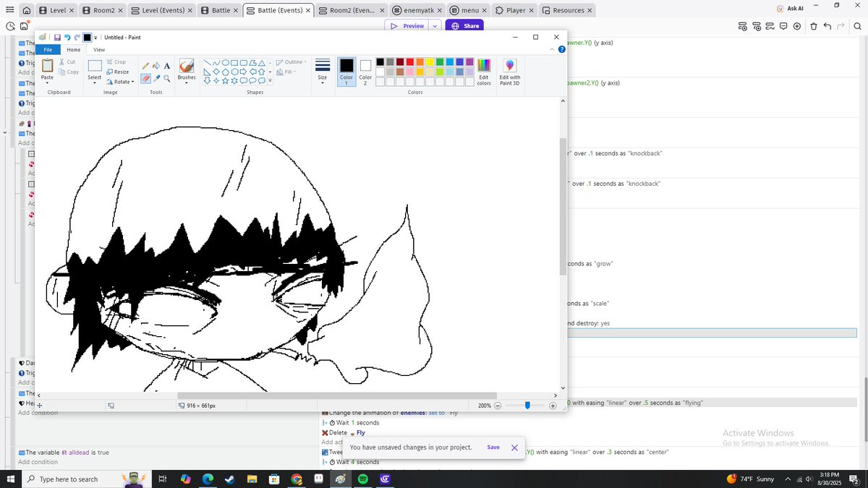Open the Edit colors dialog
Screen dimensions: 868x488
coord(484,72)
